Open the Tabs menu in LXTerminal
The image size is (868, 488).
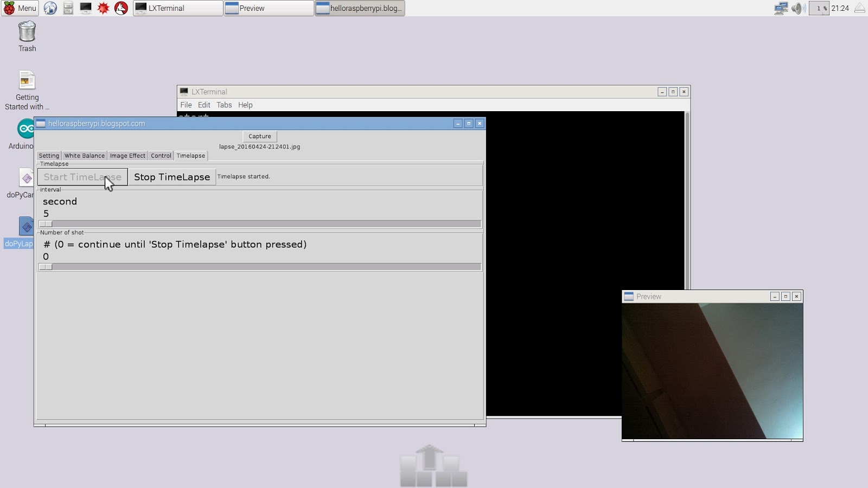[x=224, y=105]
